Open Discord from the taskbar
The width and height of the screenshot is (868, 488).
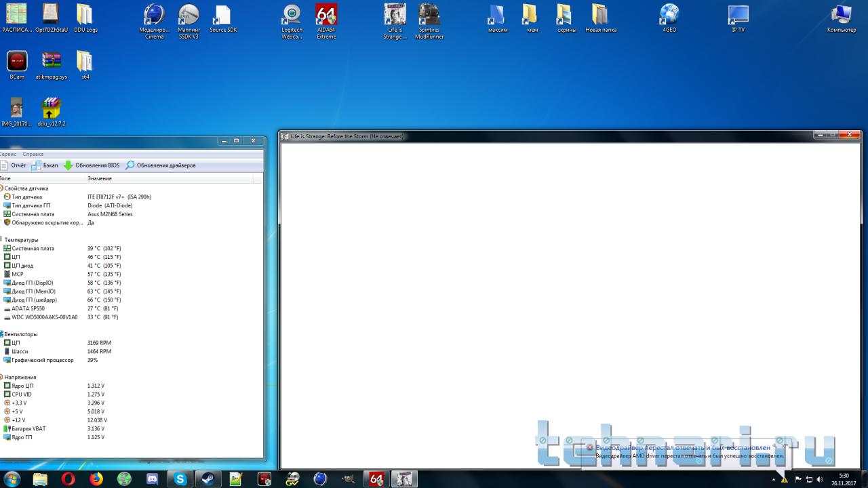click(x=152, y=479)
